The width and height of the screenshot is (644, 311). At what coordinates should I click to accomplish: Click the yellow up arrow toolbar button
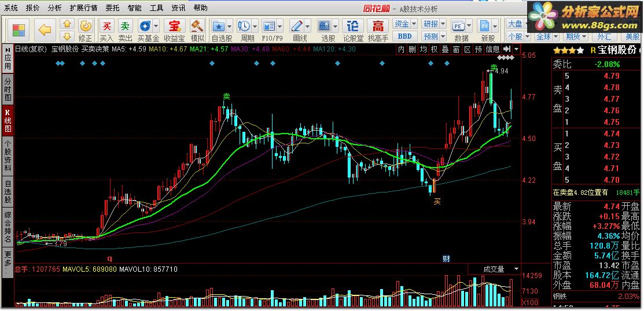pyautogui.click(x=67, y=24)
